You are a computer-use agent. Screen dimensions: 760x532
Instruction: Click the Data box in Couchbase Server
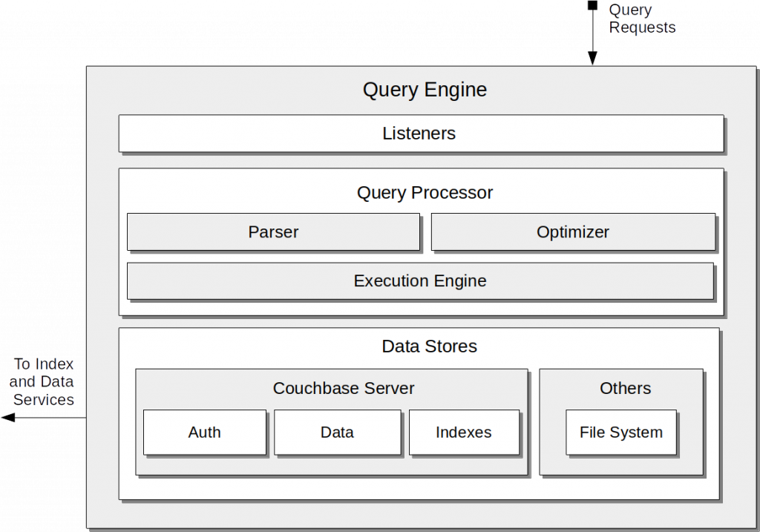tap(338, 432)
